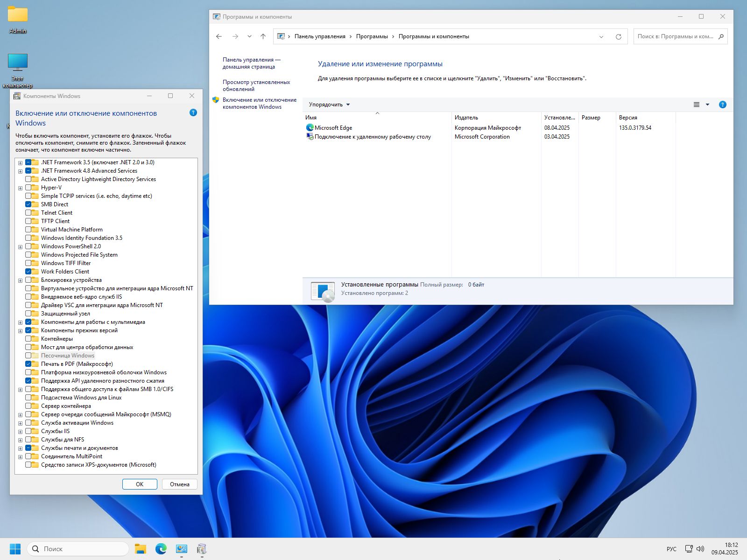Click the taskbar Поиск search box
The image size is (747, 560).
pyautogui.click(x=78, y=549)
